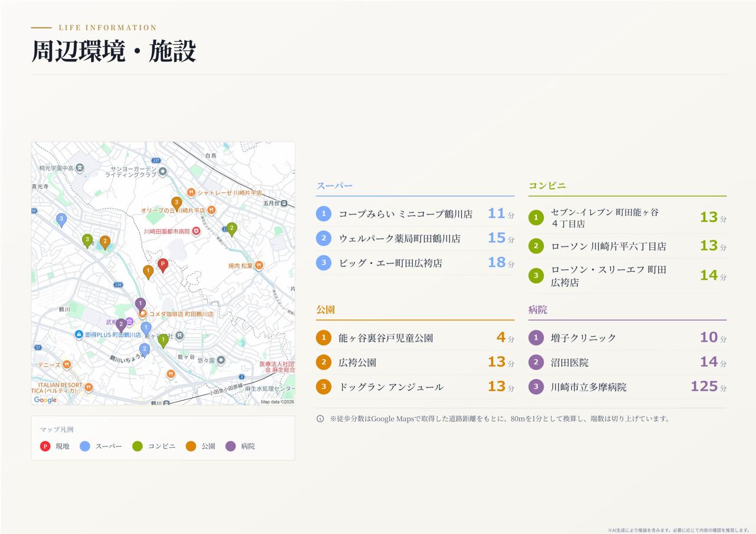Select the store name ビッグ・エー町田広袴店

tap(390, 263)
